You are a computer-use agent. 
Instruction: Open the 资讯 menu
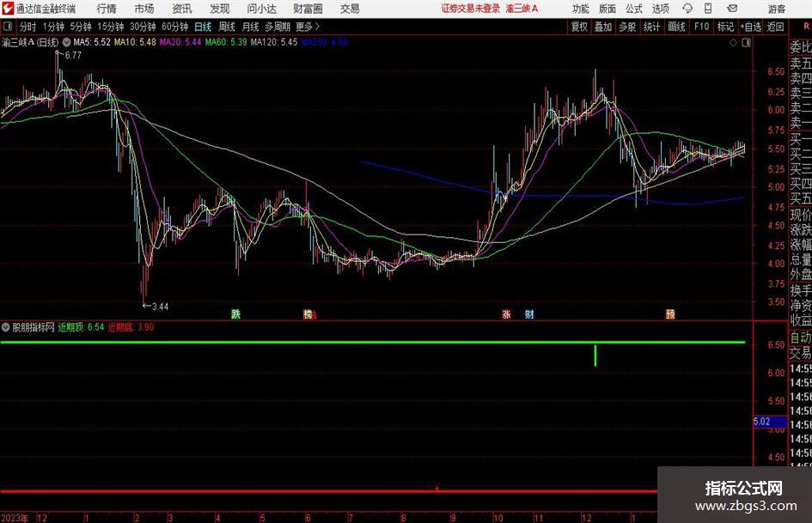point(182,9)
